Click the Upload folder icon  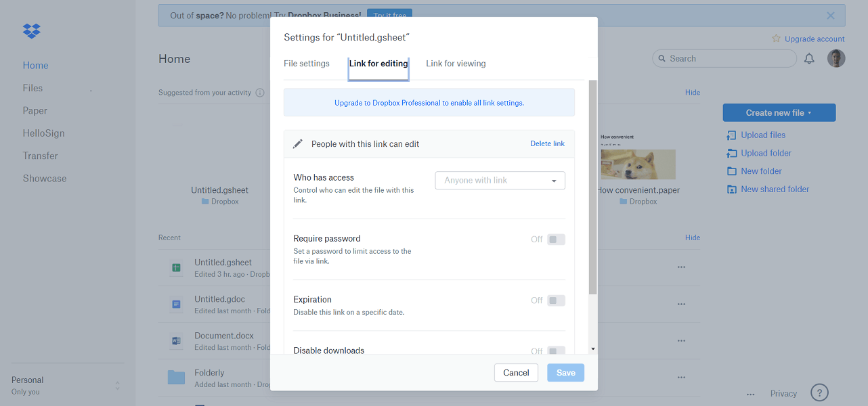pos(731,153)
